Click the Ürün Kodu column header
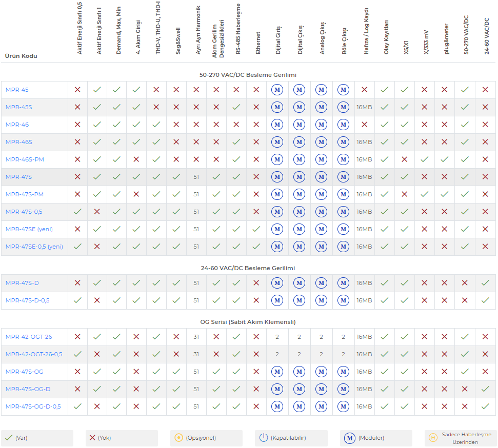 [21, 56]
